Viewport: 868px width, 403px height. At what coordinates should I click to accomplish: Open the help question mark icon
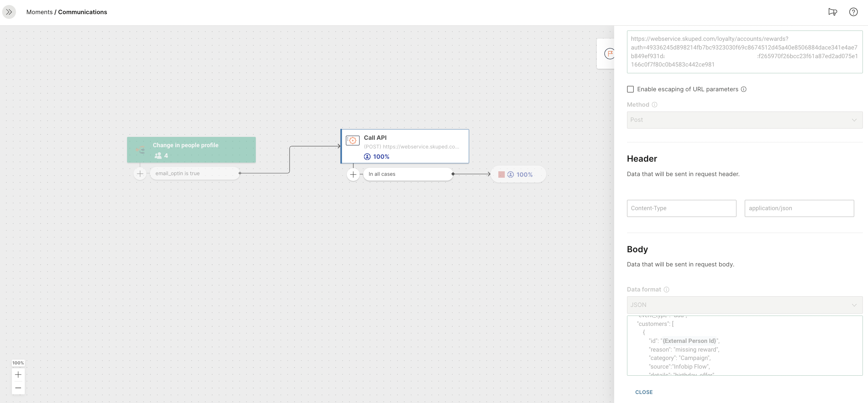[x=853, y=12]
